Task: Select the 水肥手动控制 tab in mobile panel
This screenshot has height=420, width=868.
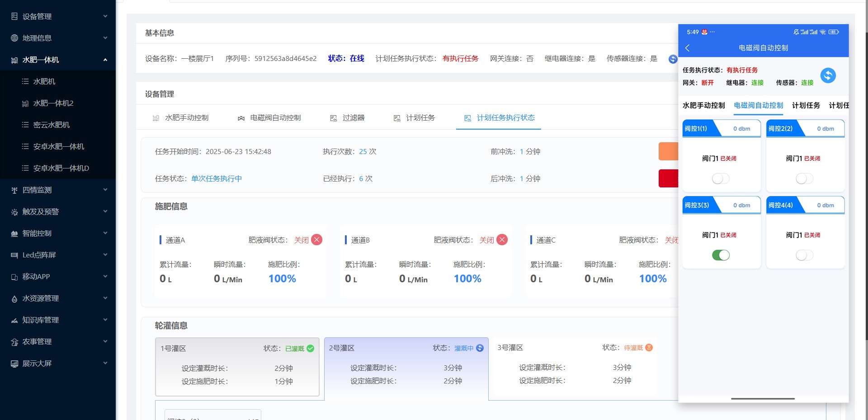Action: click(x=703, y=105)
